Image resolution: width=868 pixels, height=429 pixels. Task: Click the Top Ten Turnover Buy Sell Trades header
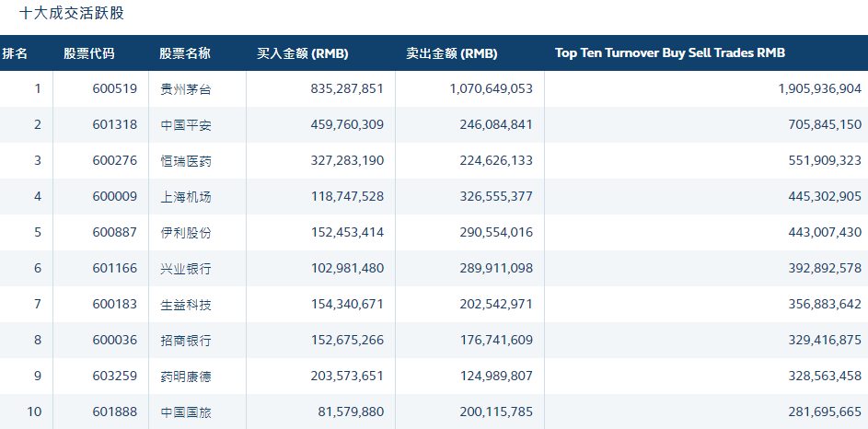tap(670, 53)
